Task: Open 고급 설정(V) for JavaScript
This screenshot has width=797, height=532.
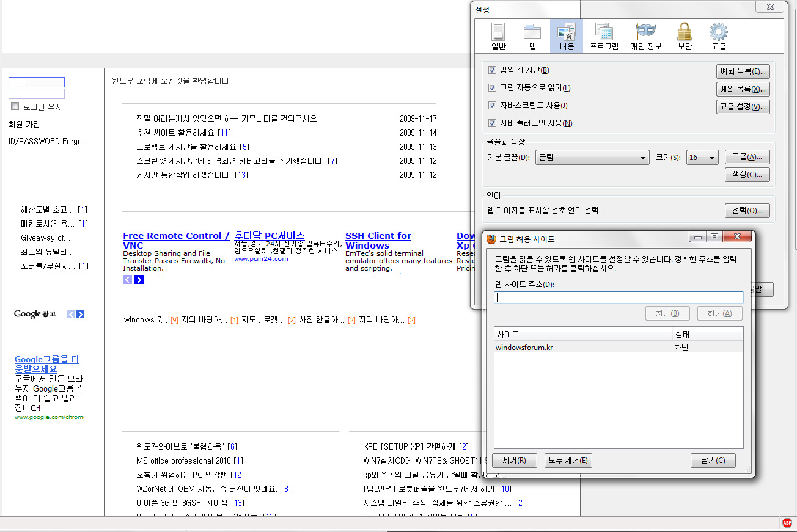Action: [x=743, y=107]
